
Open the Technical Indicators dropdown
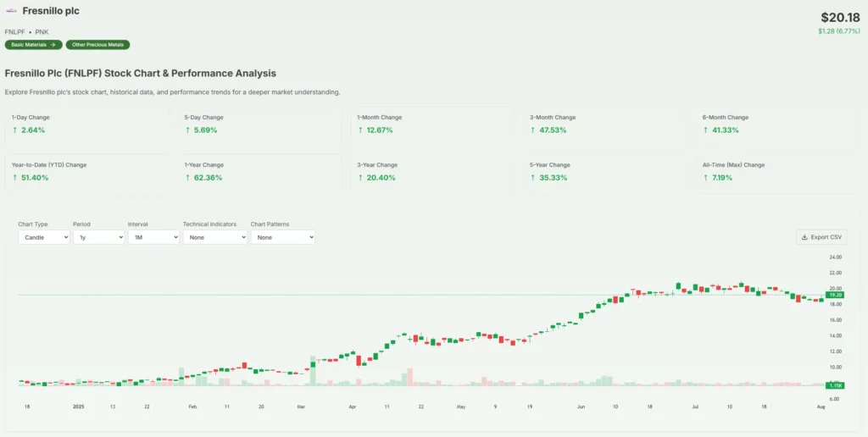pyautogui.click(x=214, y=238)
